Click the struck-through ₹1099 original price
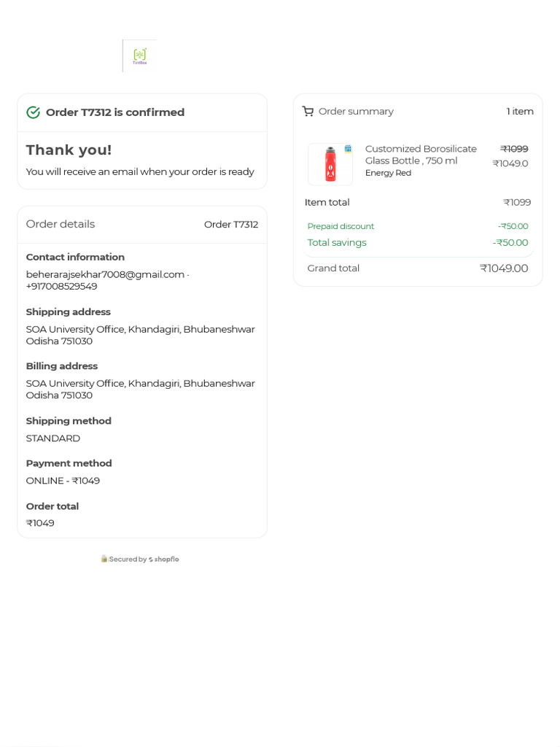The image size is (560, 747). tap(514, 149)
